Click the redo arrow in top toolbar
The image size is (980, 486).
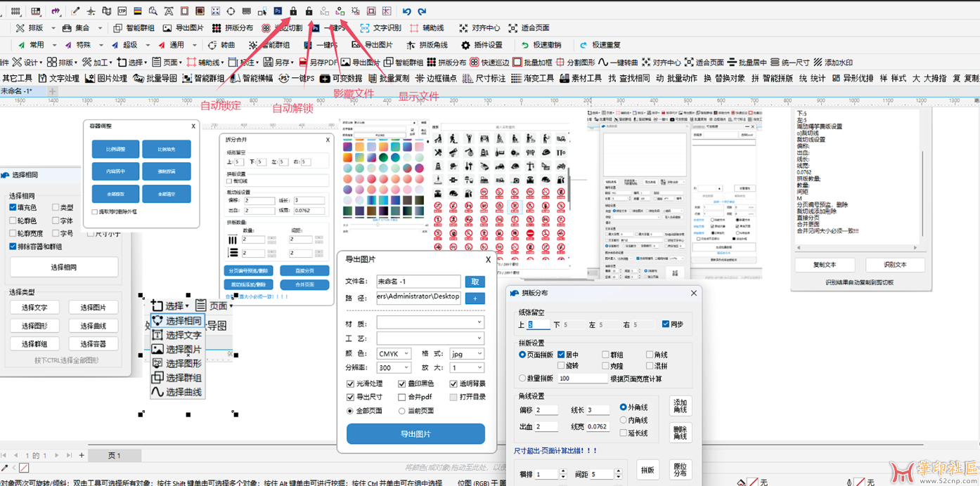(422, 11)
